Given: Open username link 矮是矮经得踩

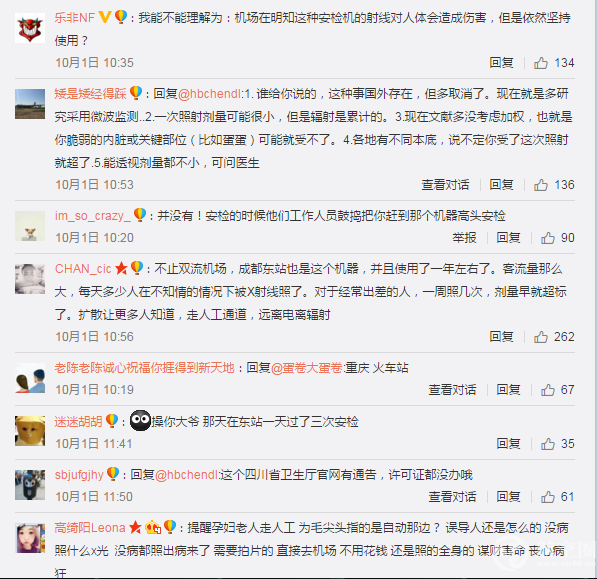Looking at the screenshot, I should 90,94.
